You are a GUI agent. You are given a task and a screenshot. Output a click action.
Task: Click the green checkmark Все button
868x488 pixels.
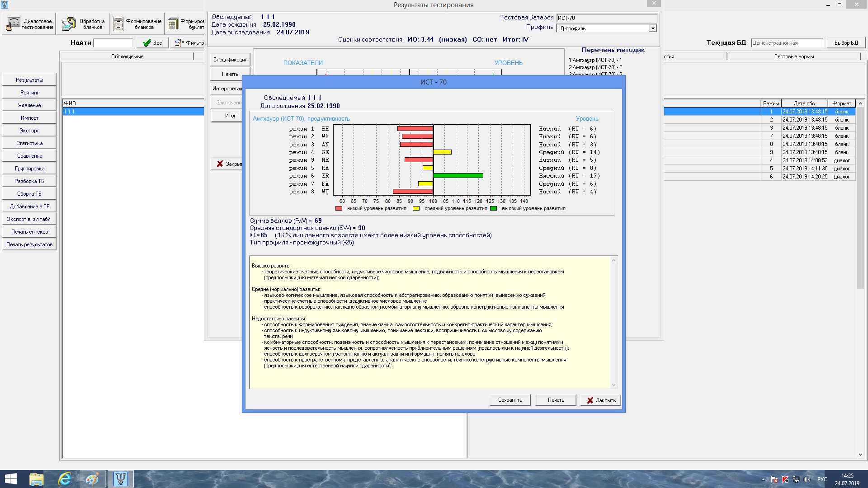pyautogui.click(x=152, y=43)
